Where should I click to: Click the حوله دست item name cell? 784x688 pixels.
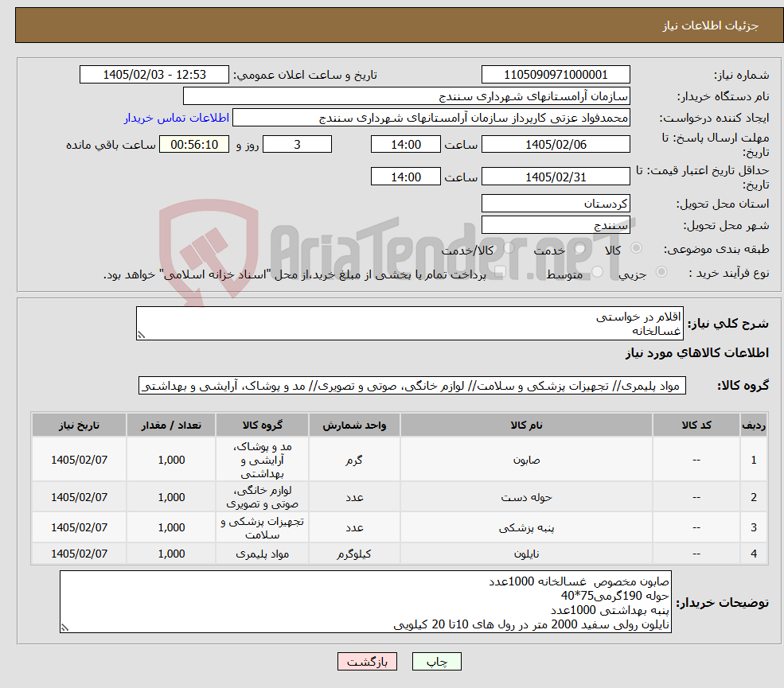click(526, 497)
